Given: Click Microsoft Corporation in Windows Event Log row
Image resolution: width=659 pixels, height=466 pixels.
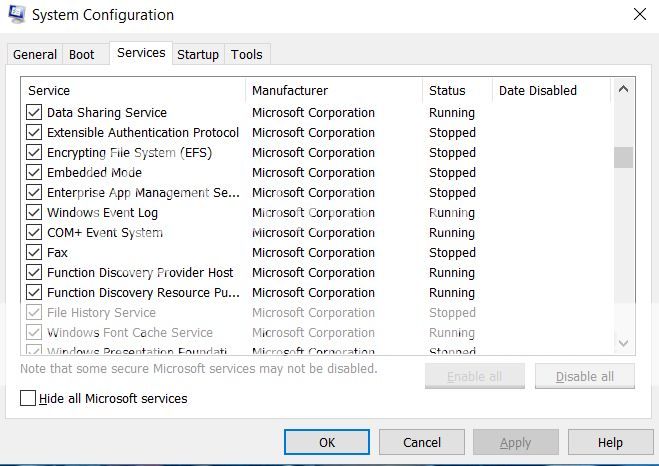Looking at the screenshot, I should click(x=313, y=213).
